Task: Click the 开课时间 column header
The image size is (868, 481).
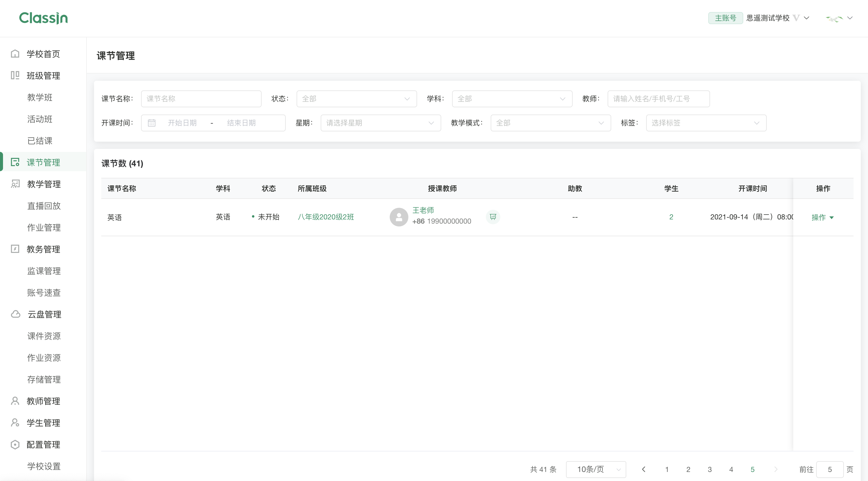Action: 753,188
